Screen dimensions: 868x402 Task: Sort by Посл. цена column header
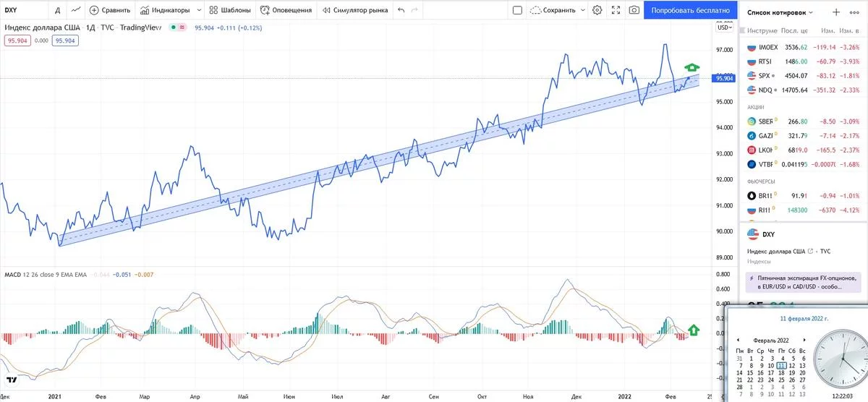[794, 31]
